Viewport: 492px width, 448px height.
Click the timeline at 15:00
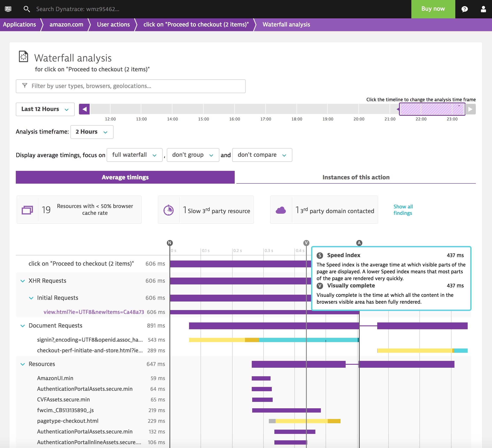(204, 109)
